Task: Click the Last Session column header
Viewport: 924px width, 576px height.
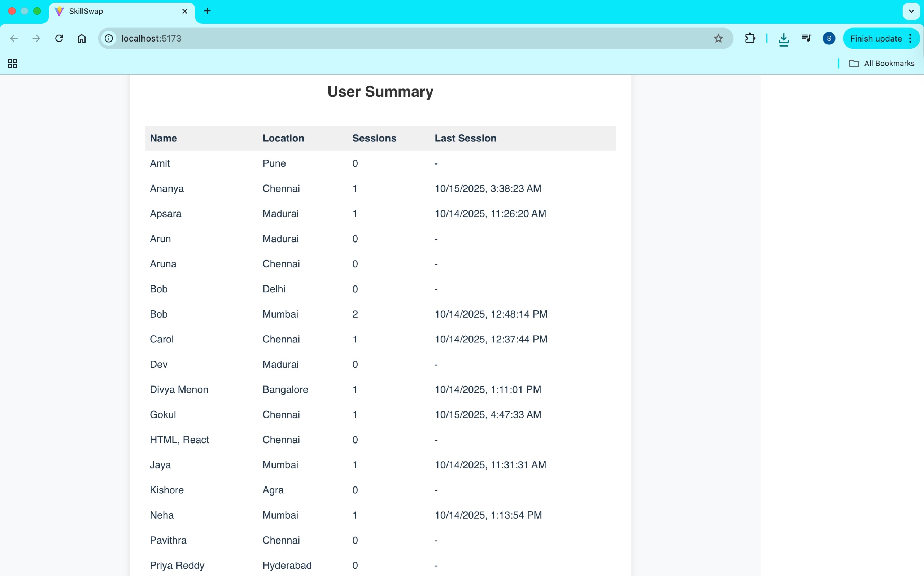Action: (x=465, y=138)
